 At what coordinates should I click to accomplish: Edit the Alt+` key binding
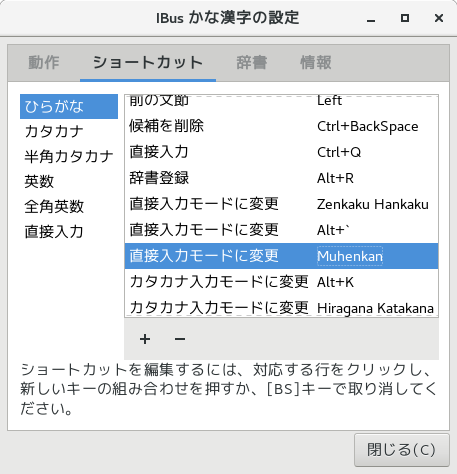(x=334, y=230)
